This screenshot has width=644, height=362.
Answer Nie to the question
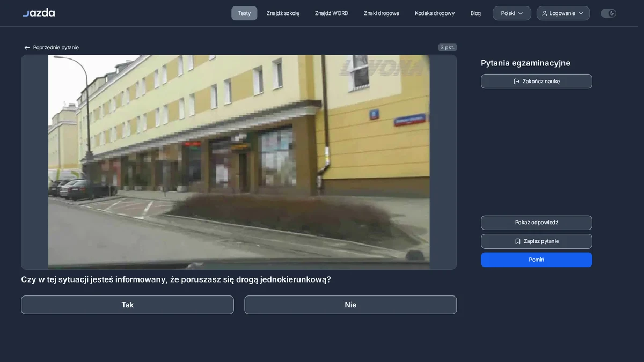350,305
